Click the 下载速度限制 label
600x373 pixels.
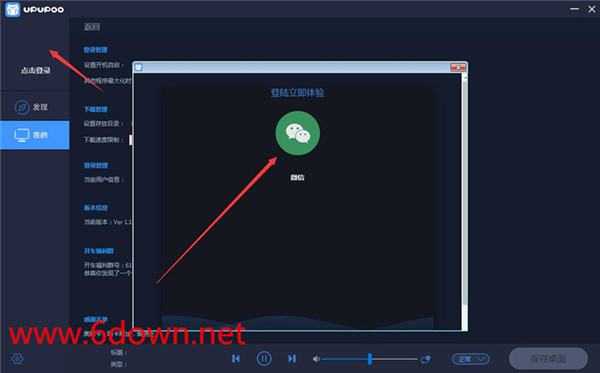(x=104, y=140)
